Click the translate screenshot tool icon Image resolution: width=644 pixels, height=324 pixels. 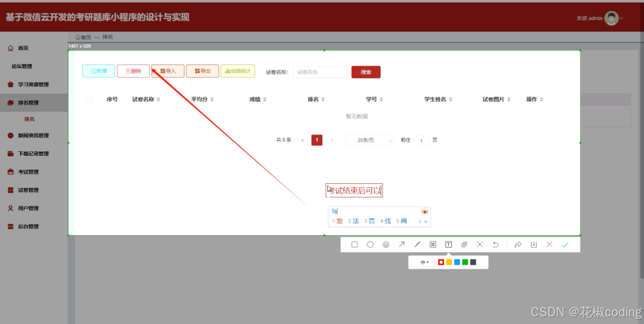pos(464,244)
